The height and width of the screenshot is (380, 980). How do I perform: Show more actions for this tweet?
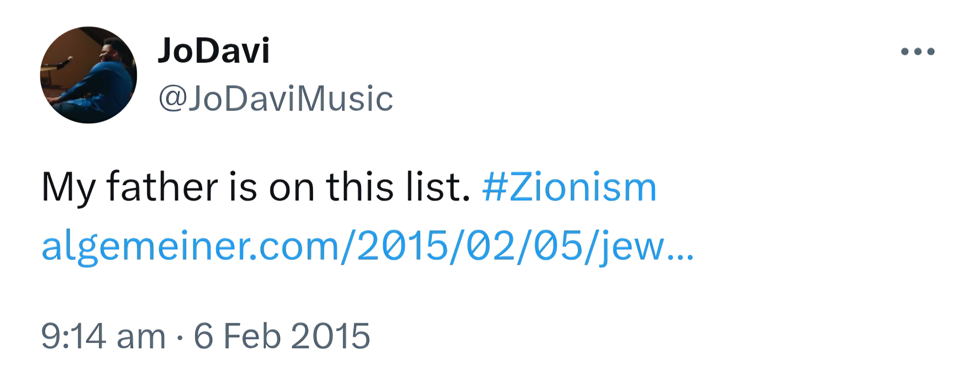click(918, 51)
